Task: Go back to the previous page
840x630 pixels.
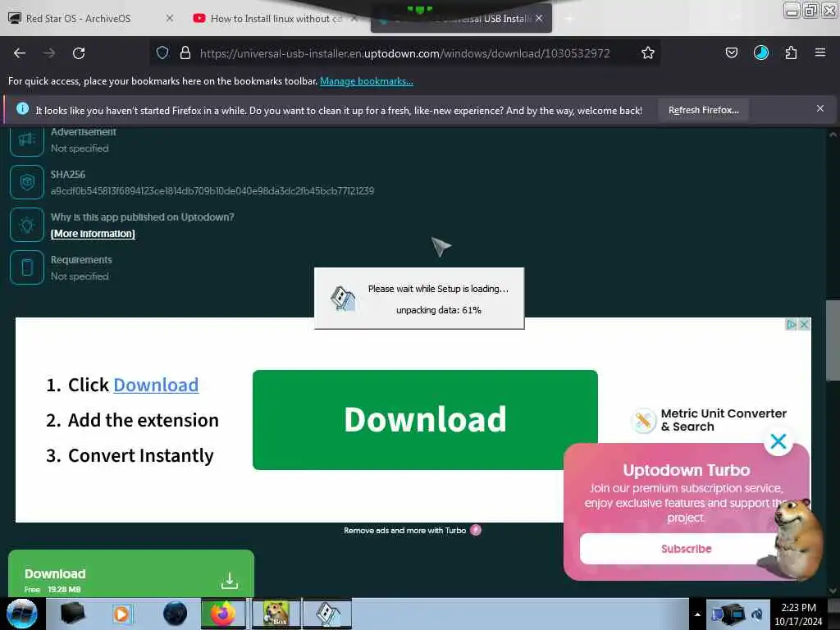Action: point(20,53)
